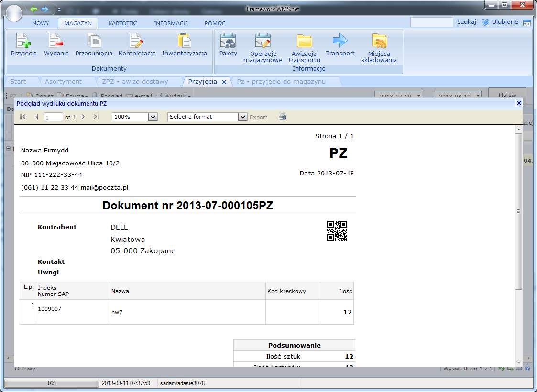Click the Dopisz toolbar button
537x392 pixels.
pyautogui.click(x=40, y=96)
